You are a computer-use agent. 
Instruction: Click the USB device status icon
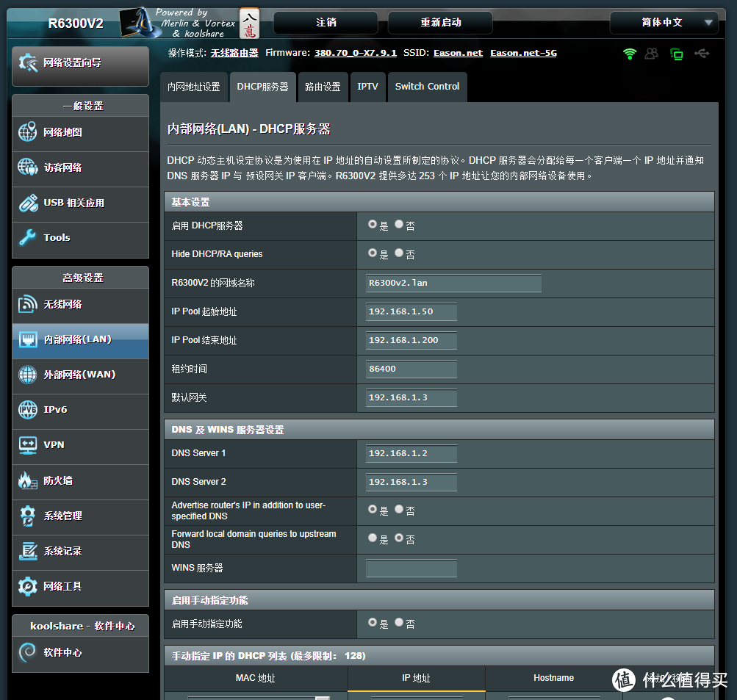[x=701, y=53]
